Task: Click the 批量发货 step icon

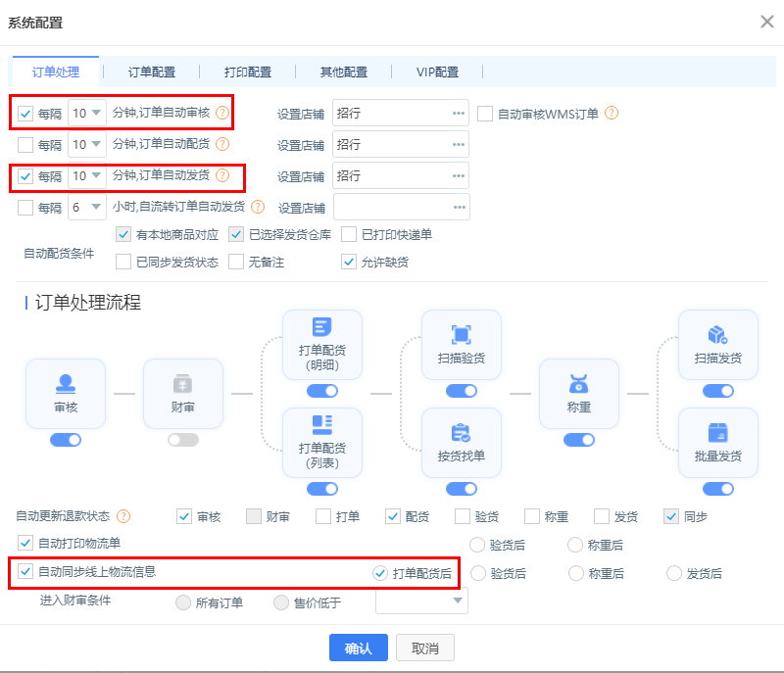Action: tap(718, 433)
